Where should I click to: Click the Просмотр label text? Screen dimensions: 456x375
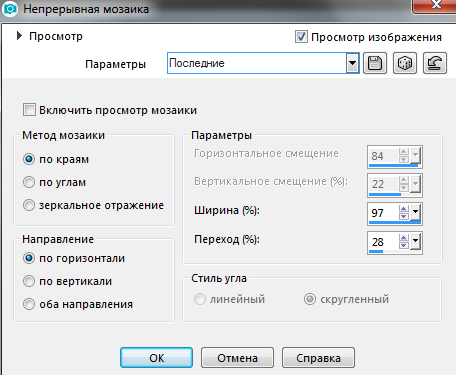56,36
